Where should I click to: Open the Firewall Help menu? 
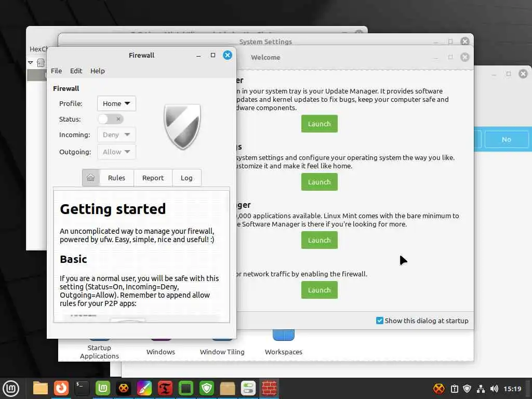point(97,71)
